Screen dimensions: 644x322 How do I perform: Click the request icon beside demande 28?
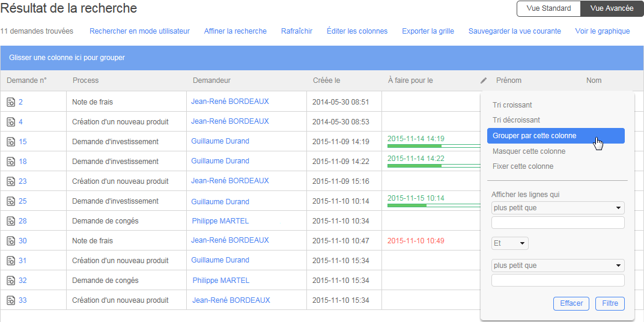click(x=11, y=221)
